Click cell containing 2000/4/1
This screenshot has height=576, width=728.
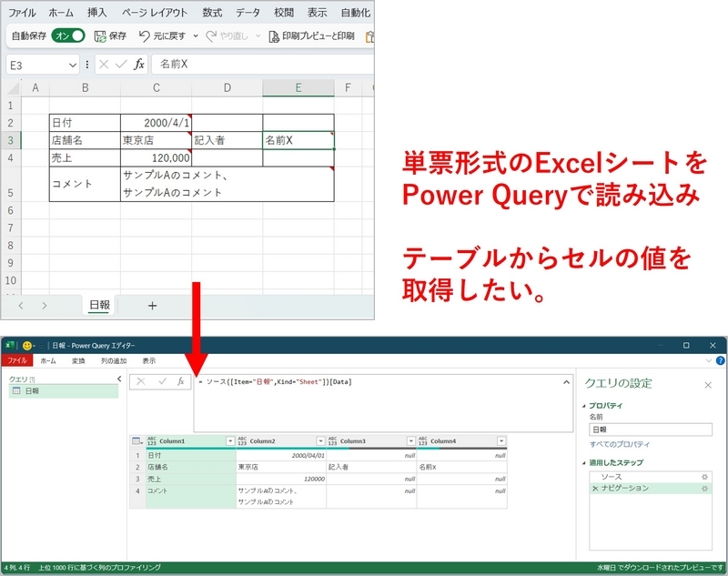click(x=156, y=123)
